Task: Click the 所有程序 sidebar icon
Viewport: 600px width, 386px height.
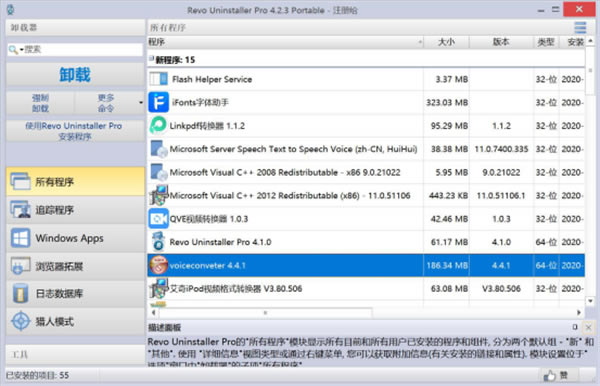Action: (x=20, y=181)
